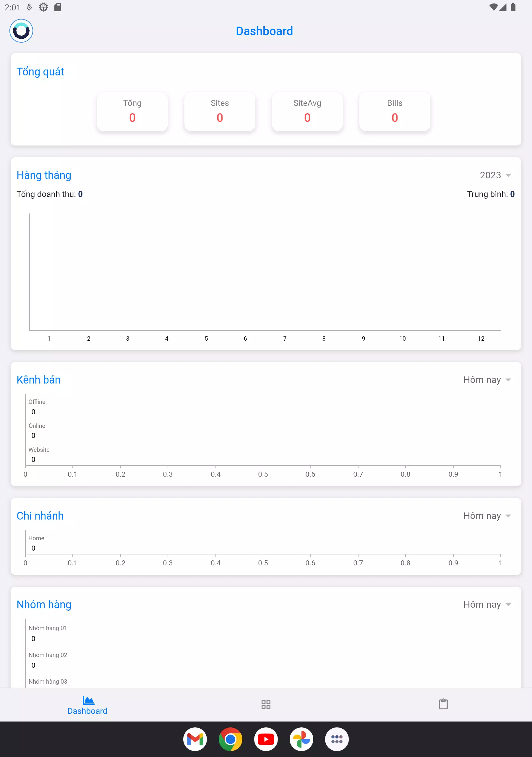Open Kênh bán Hôm nay dropdown

tap(487, 380)
